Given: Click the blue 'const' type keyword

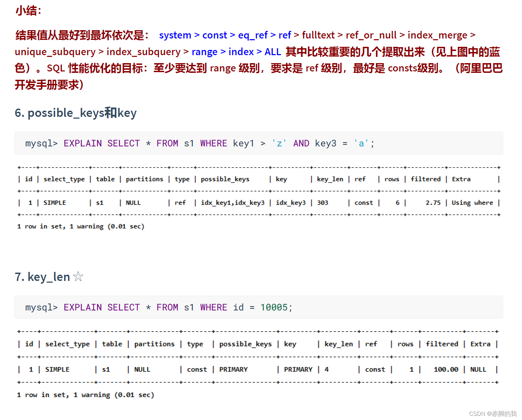Looking at the screenshot, I should click(x=215, y=35).
